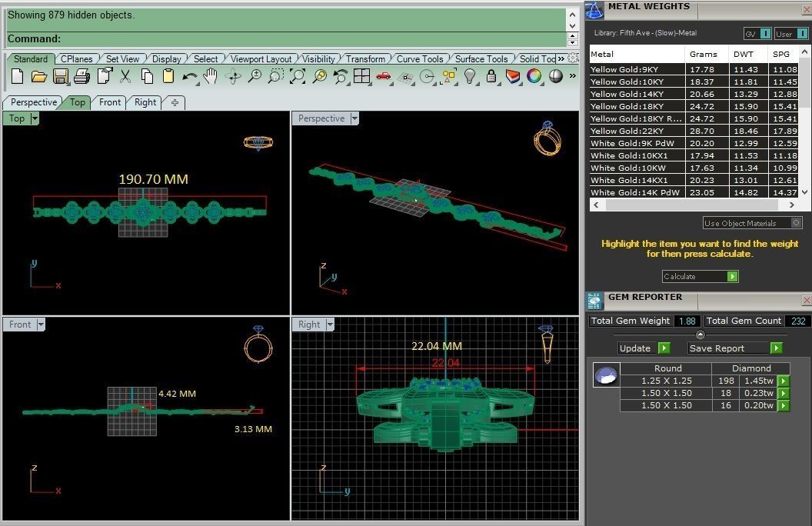Toggle Use Object Materials option
Viewport: 812px width, 526px height.
[753, 223]
